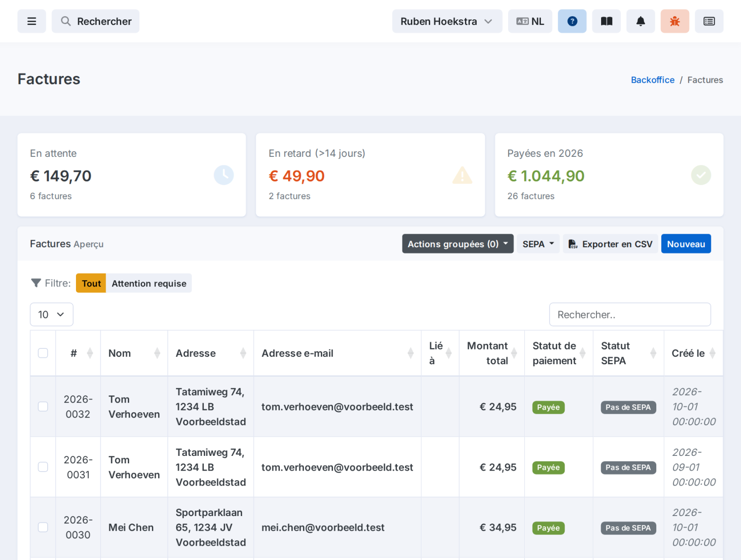Viewport: 741px width, 560px height.
Task: Select the checkbox for invoice 2026-0032
Action: (x=43, y=406)
